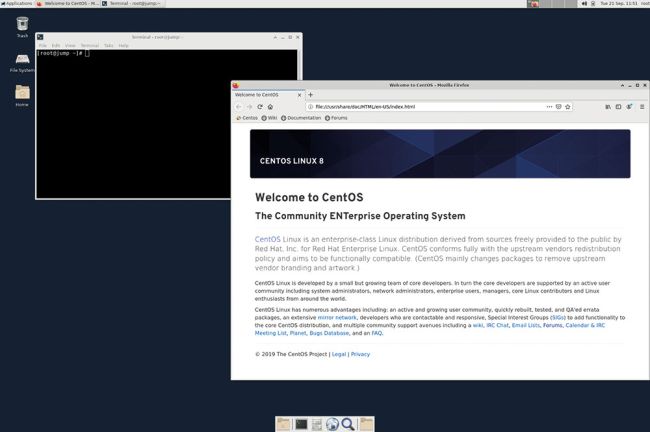Open the Terminal menu in the Terminal menubar

point(90,46)
